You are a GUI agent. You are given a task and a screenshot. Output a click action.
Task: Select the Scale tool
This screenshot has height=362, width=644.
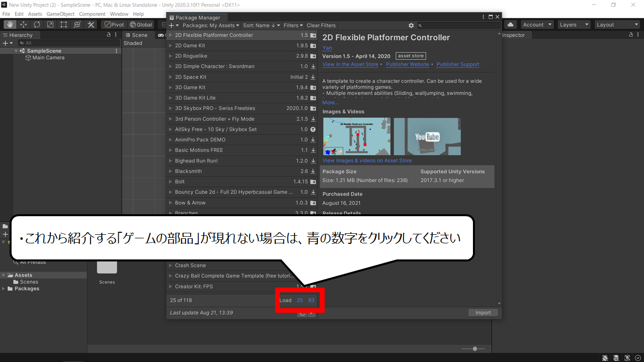coord(50,25)
